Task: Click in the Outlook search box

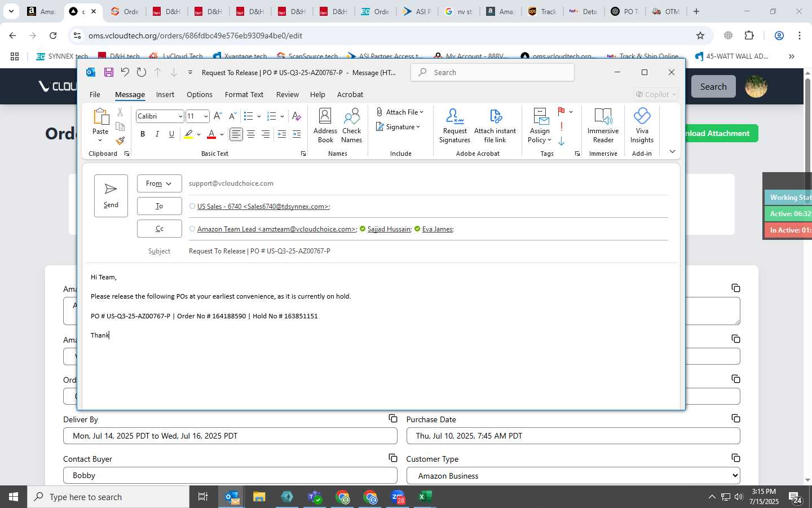Action: (493, 72)
